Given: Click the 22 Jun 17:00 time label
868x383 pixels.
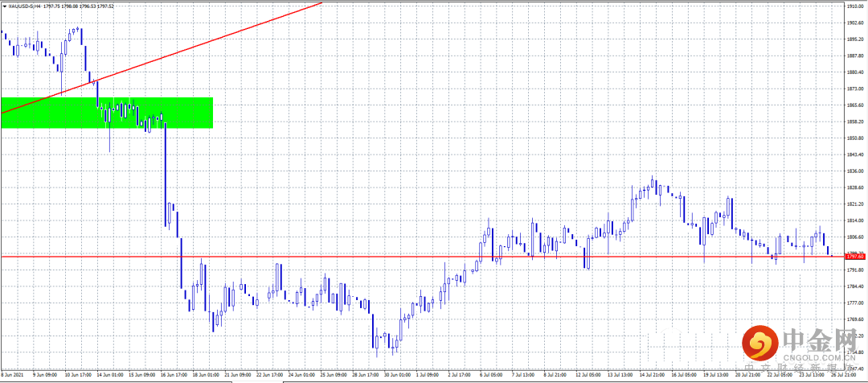Looking at the screenshot, I should click(x=269, y=375).
